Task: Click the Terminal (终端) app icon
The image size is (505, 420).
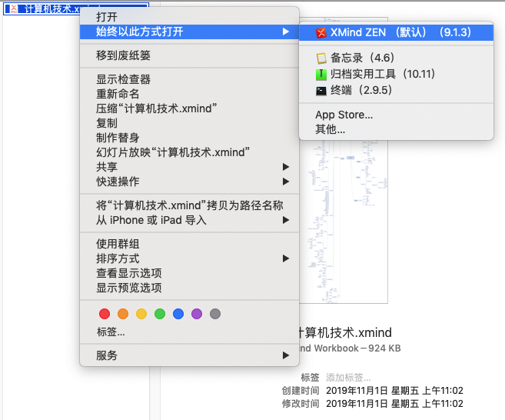Action: tap(321, 91)
